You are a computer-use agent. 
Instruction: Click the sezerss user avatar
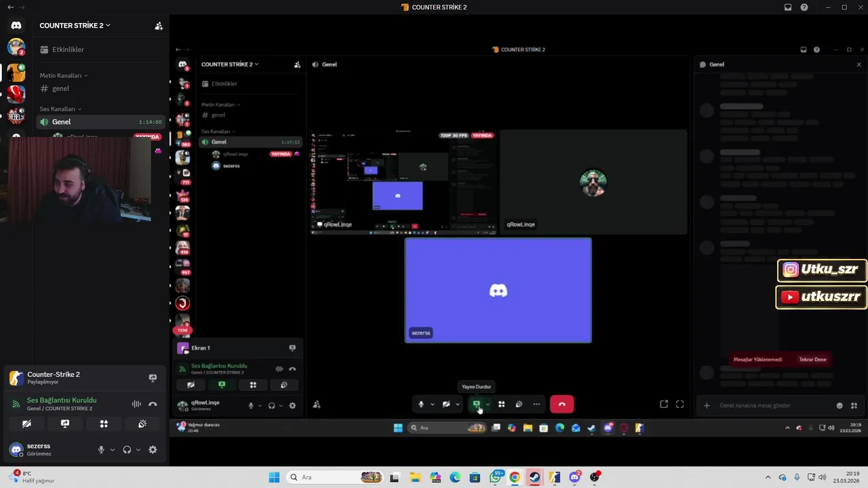pos(16,449)
